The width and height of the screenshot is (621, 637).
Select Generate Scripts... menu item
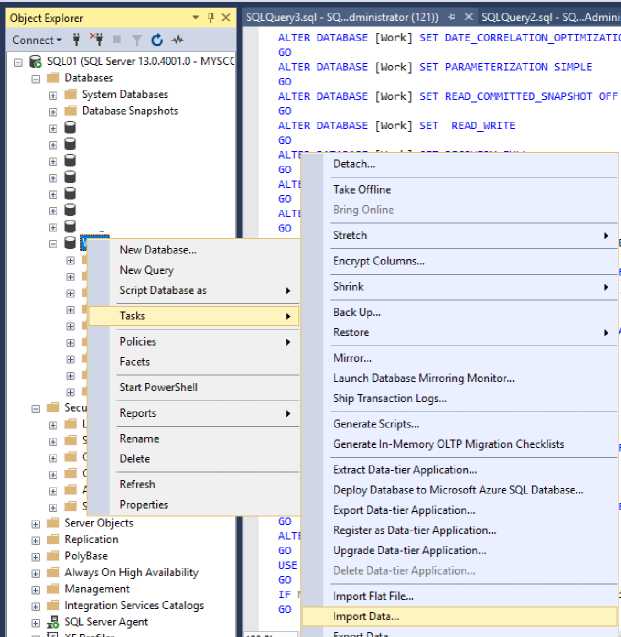[460, 424]
